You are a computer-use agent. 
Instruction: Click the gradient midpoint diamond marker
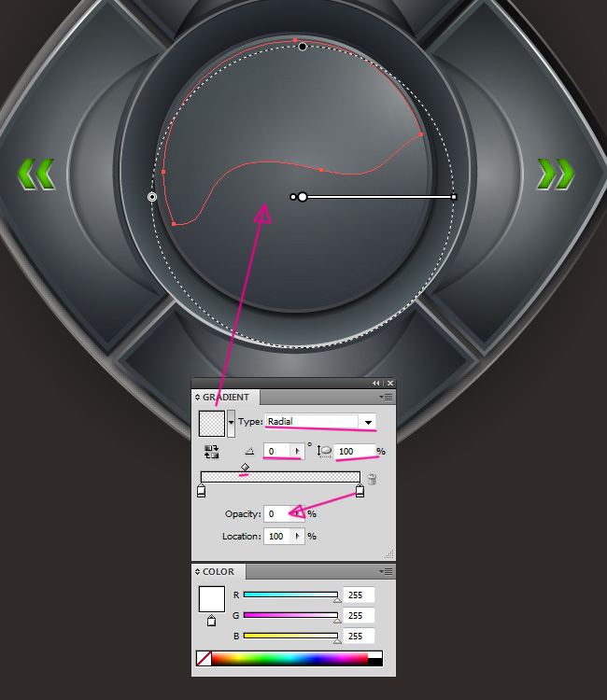tap(245, 467)
